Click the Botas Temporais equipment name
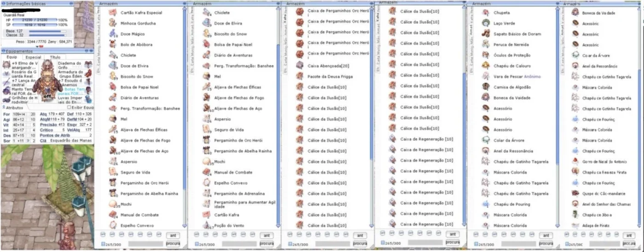 tap(72, 91)
